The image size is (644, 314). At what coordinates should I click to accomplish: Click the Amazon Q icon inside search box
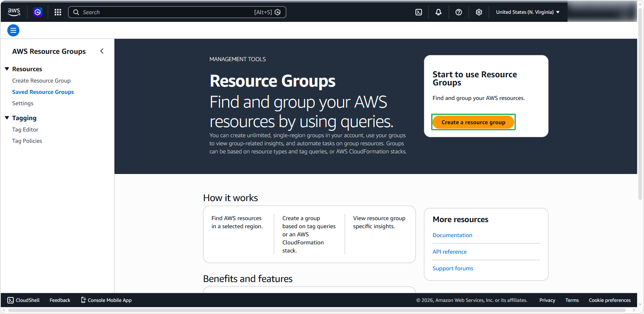278,12
